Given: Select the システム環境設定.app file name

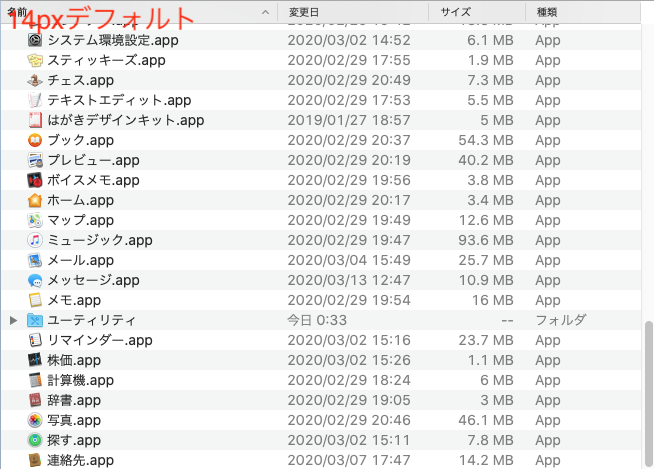Looking at the screenshot, I should click(113, 40).
